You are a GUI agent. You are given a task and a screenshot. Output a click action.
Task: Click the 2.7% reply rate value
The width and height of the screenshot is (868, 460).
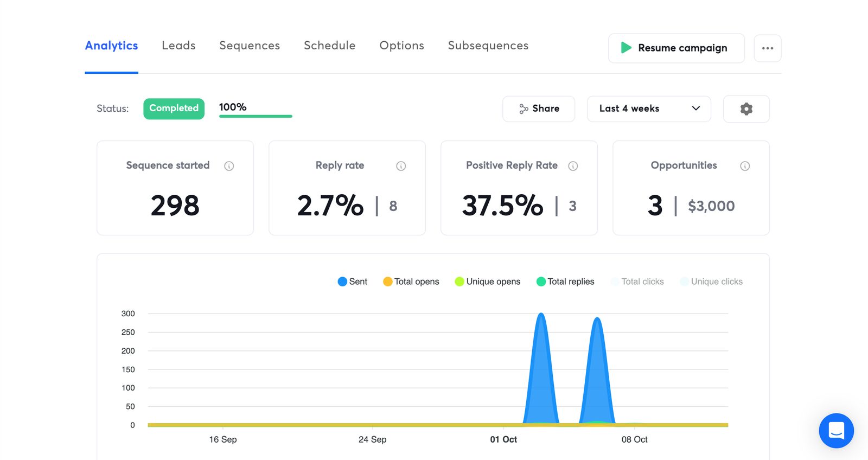pyautogui.click(x=330, y=206)
